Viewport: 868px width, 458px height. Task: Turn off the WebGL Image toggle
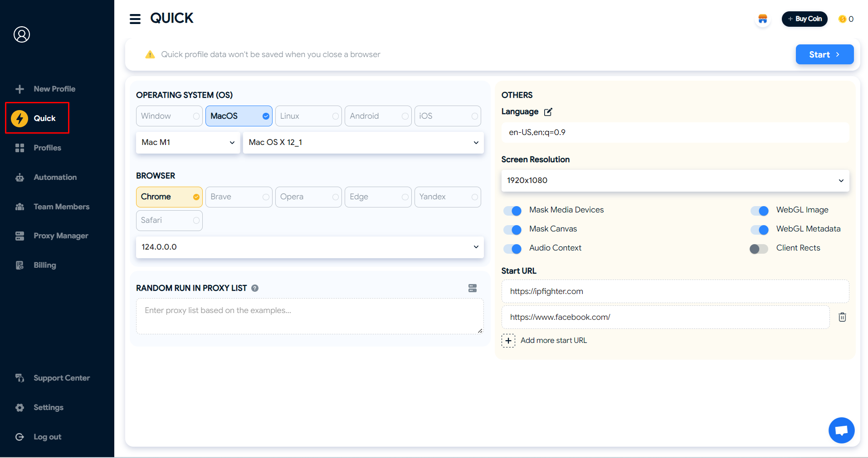[759, 211]
